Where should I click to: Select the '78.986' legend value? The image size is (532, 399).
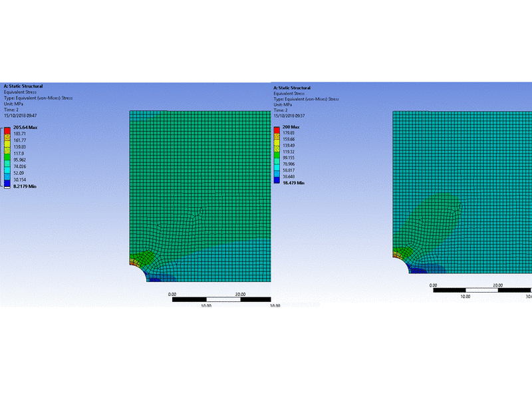[289, 164]
